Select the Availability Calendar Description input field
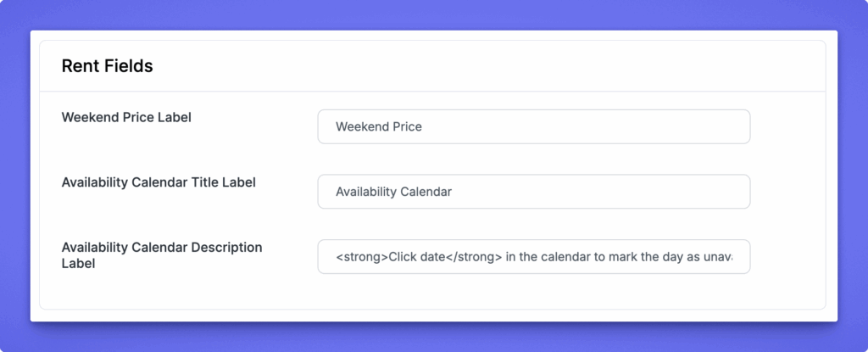868x352 pixels. coord(533,256)
